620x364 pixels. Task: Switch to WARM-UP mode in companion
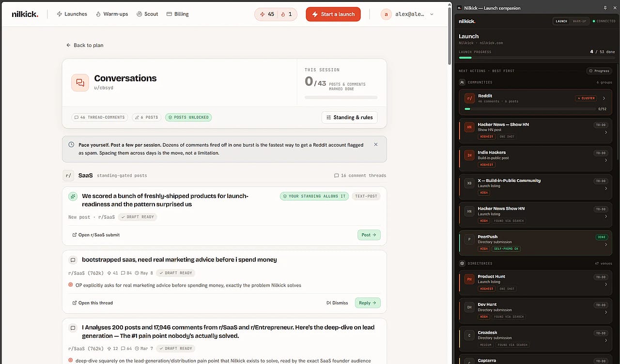(579, 21)
